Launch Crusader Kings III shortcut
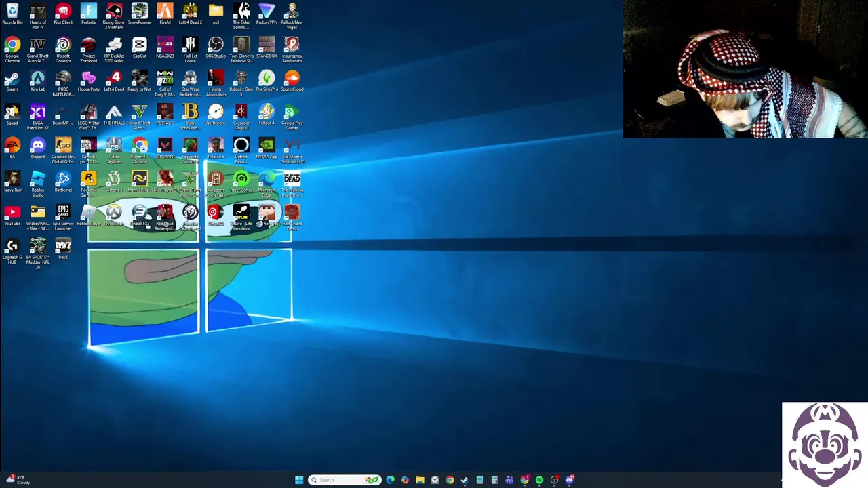Viewport: 868px width, 488px height. 241,117
